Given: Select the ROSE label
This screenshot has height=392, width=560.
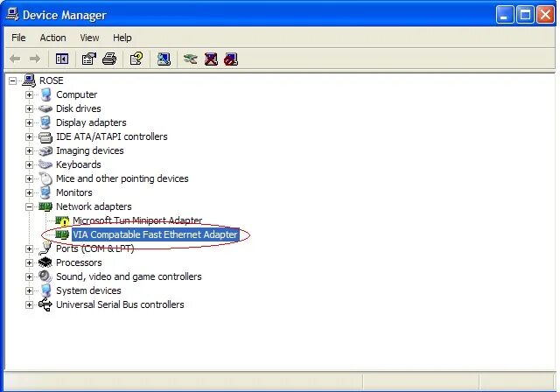Looking at the screenshot, I should [x=52, y=80].
